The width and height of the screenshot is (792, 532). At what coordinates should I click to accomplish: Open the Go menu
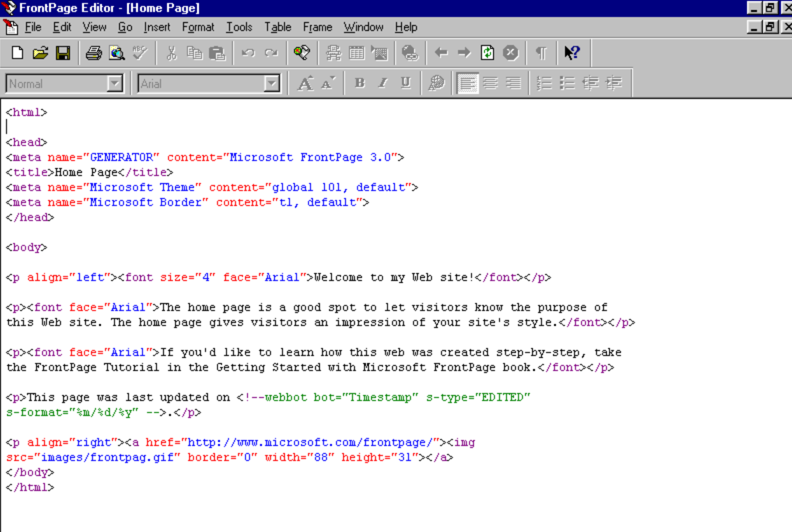[x=125, y=27]
